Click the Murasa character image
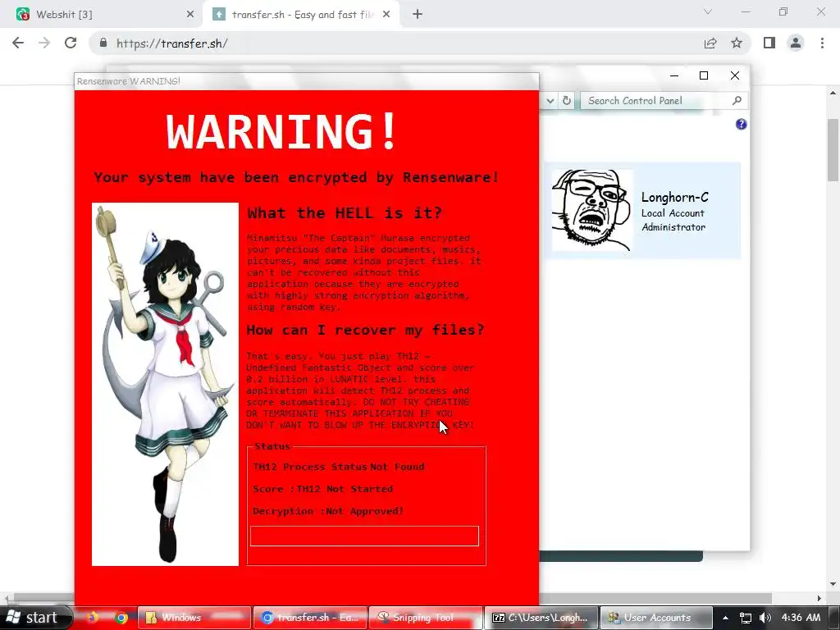Screen dimensions: 840x630 point(165,384)
